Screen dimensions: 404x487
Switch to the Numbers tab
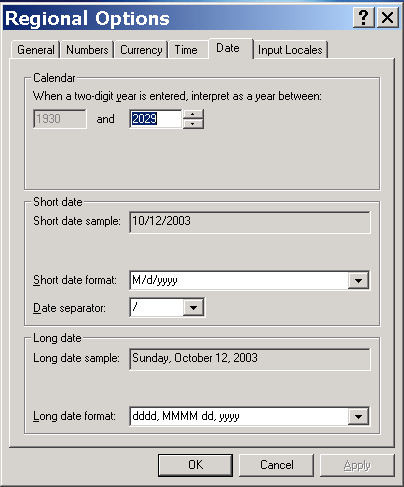click(87, 50)
